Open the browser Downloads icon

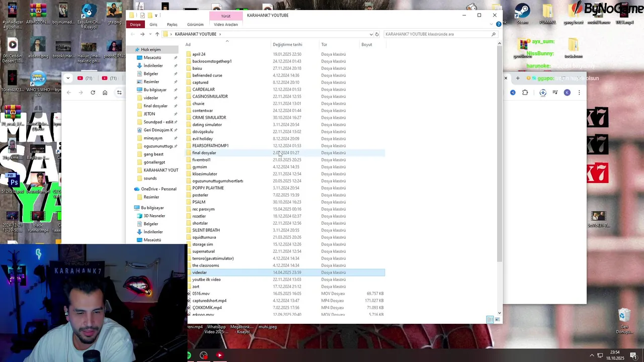[x=543, y=93]
